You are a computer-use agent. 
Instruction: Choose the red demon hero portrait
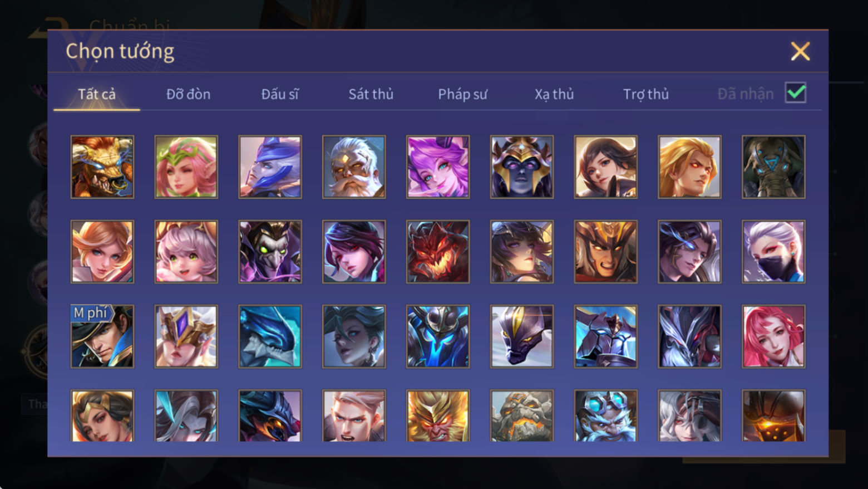click(438, 252)
